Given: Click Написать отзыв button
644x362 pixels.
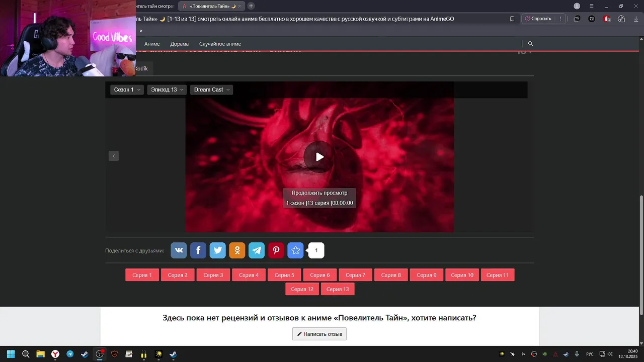Looking at the screenshot, I should (319, 334).
